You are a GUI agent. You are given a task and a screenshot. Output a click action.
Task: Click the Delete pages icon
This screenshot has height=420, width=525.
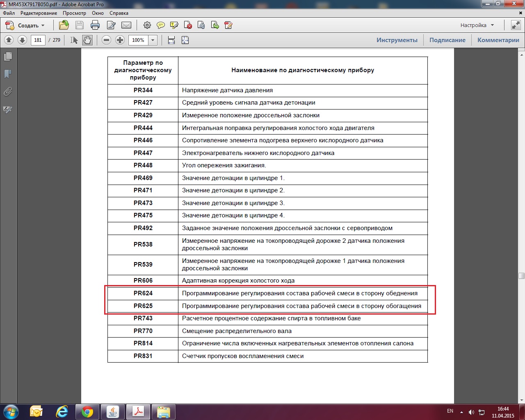point(188,25)
